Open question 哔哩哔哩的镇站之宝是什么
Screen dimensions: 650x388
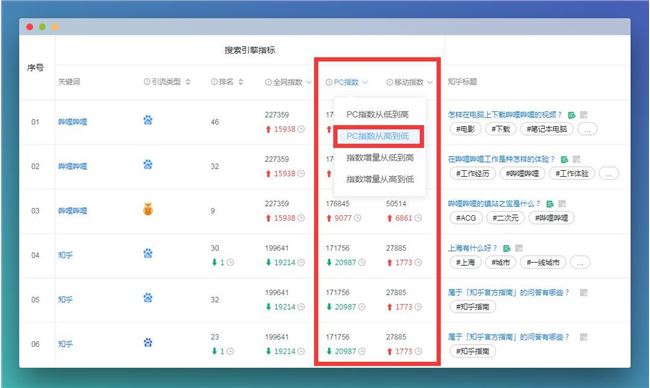pos(494,204)
